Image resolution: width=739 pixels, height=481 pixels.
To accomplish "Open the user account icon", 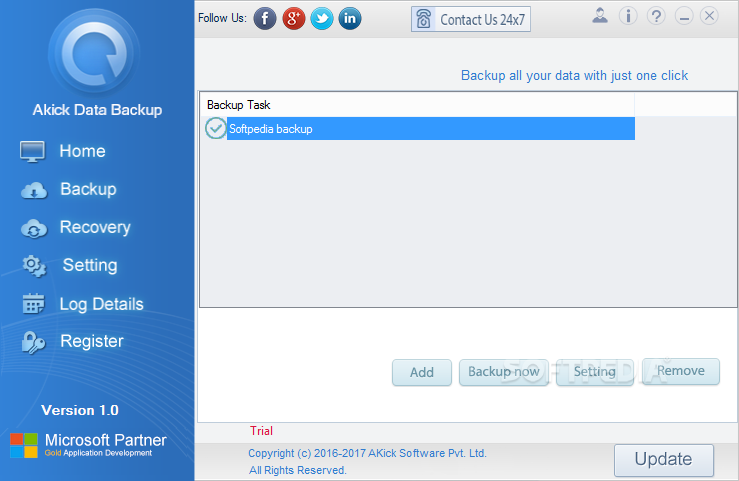I will [600, 16].
